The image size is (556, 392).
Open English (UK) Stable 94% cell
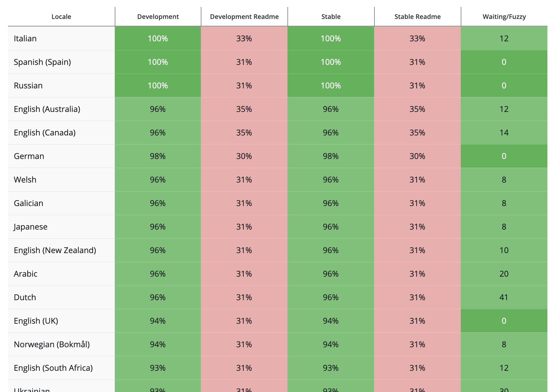pyautogui.click(x=331, y=321)
